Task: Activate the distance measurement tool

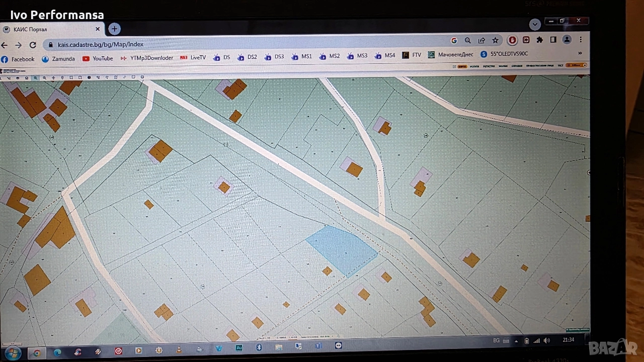Action: 124,77
